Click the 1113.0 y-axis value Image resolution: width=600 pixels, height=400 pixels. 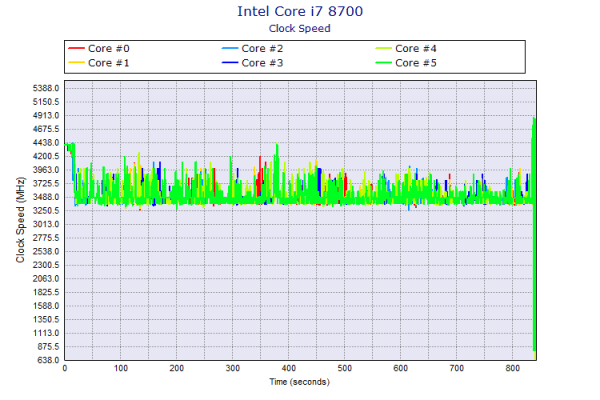46,333
